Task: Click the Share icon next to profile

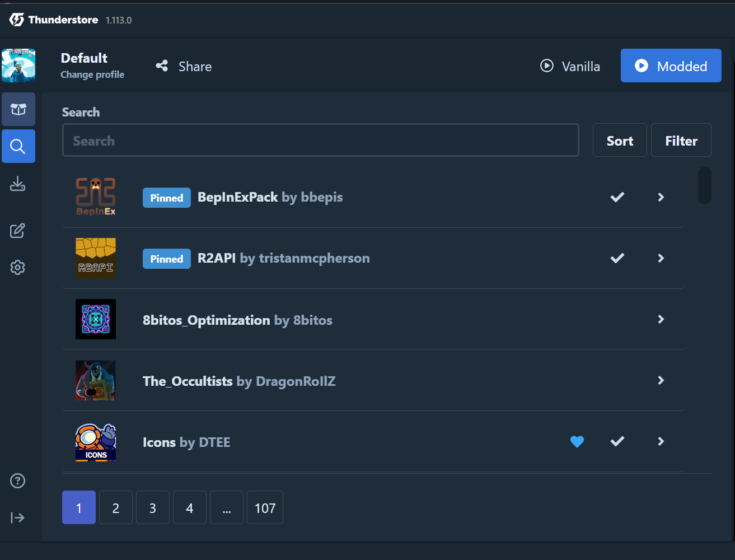Action: click(162, 66)
